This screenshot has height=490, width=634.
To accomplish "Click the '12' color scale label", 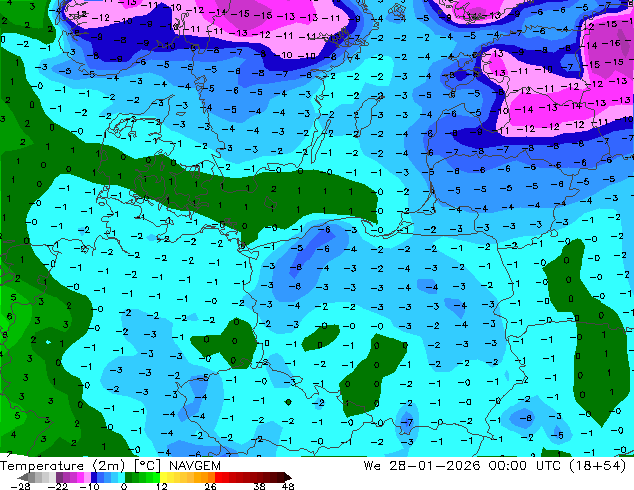I will coord(162,486).
